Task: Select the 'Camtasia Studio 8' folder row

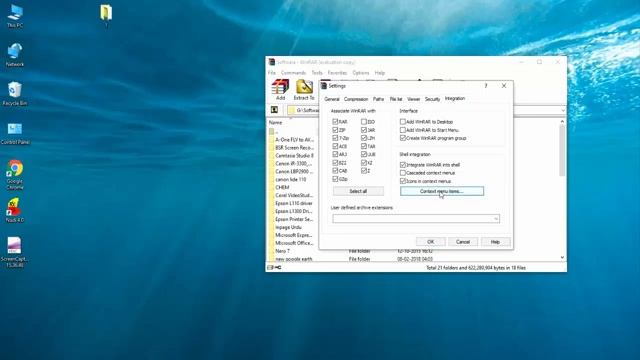Action: click(x=293, y=156)
